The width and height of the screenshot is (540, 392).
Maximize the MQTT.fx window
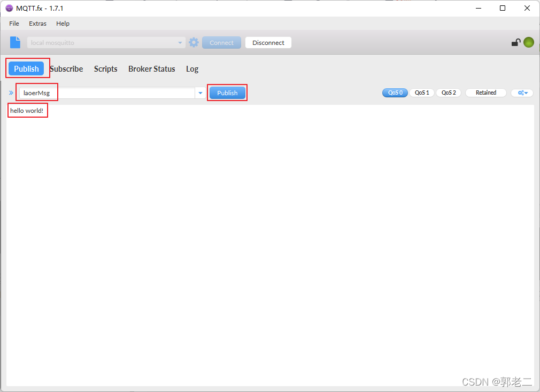tap(503, 8)
